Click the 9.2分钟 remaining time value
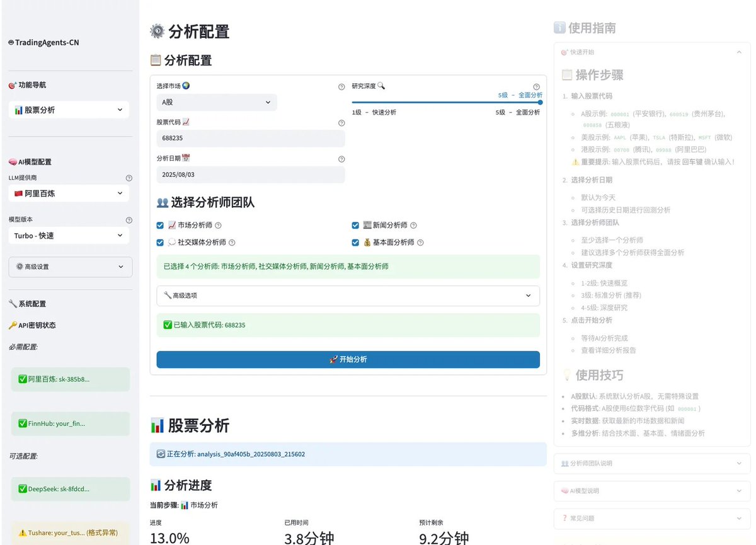This screenshot has height=545, width=756. click(x=444, y=538)
